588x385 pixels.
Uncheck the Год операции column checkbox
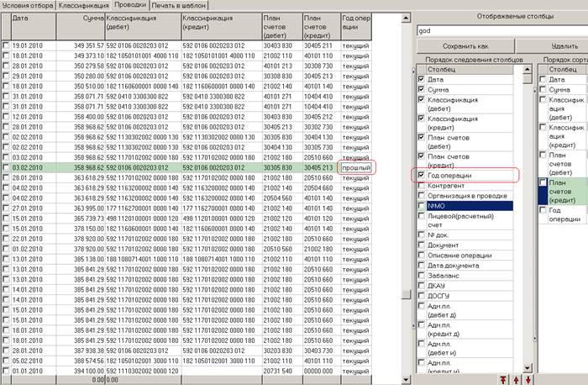(x=421, y=175)
